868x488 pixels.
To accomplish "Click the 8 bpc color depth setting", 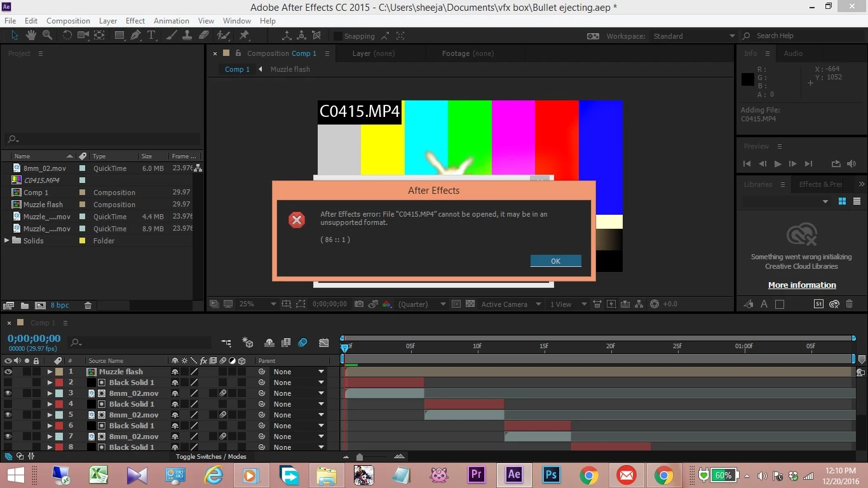I will pos(60,306).
